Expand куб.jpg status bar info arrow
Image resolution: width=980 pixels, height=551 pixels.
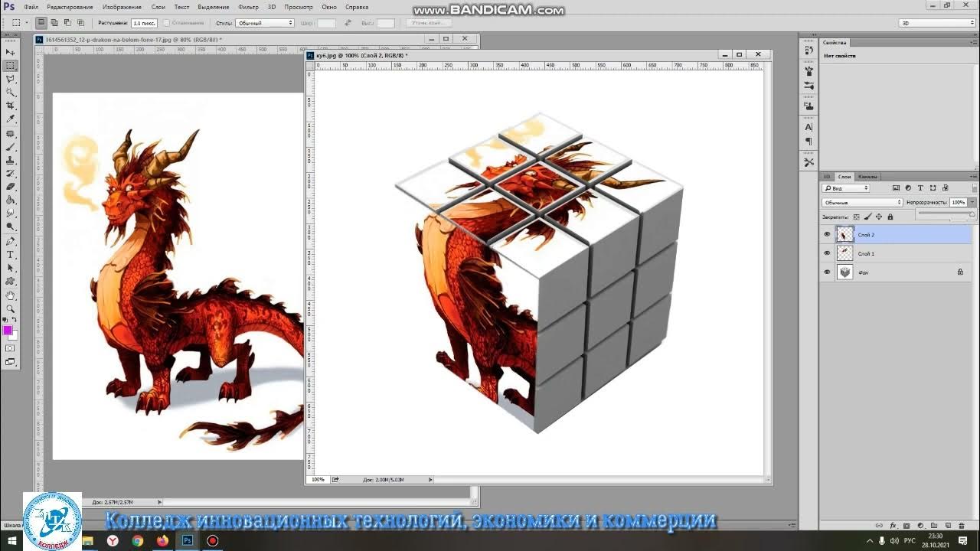pos(430,480)
